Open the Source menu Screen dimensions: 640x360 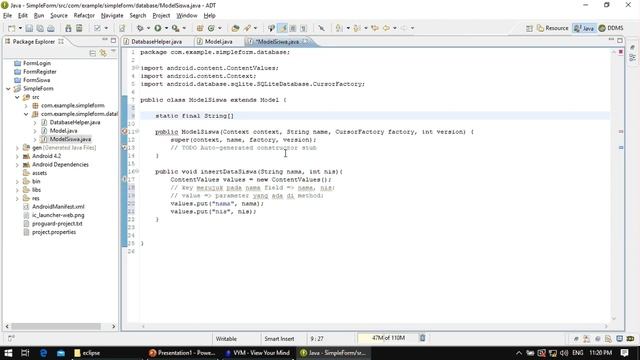(x=59, y=16)
